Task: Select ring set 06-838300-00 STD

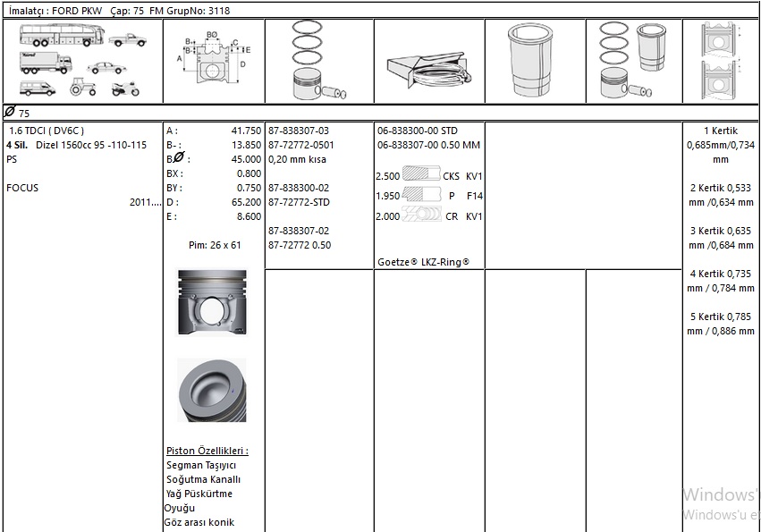Action: point(418,131)
